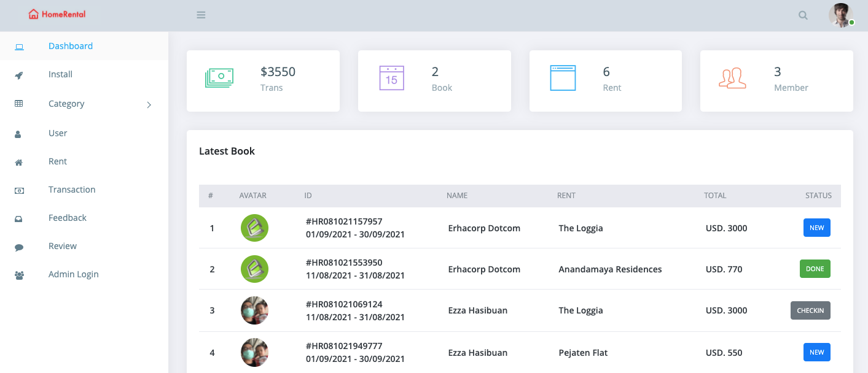Toggle the hamburger sidebar menu icon
The image size is (868, 373).
coord(201,15)
